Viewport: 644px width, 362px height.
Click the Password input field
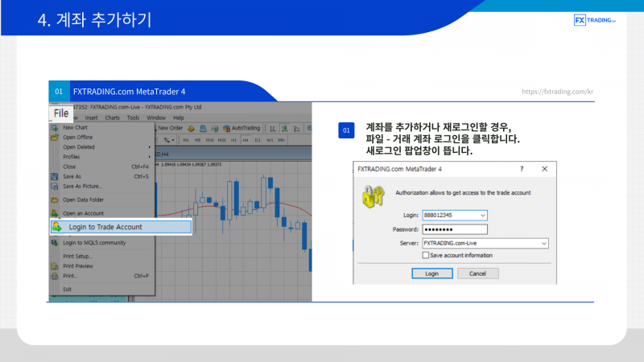[x=455, y=229]
